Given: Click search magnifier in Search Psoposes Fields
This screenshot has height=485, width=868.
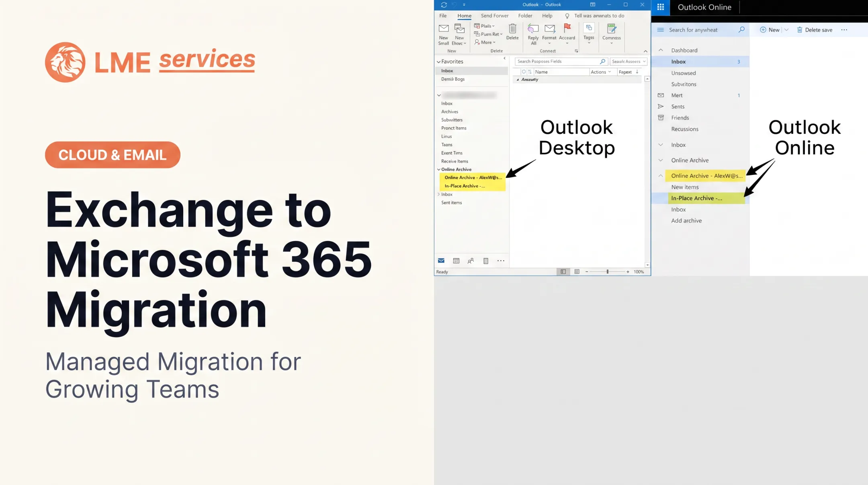Looking at the screenshot, I should [602, 62].
